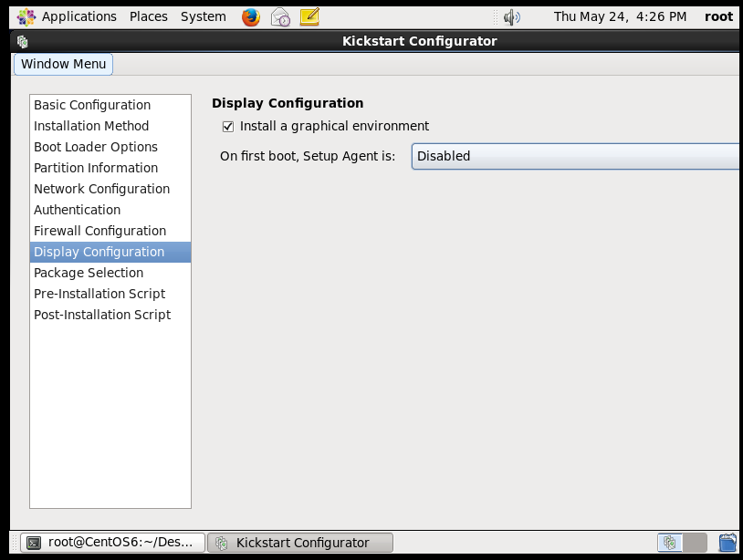Image resolution: width=743 pixels, height=560 pixels.
Task: Select highlighted Display Configuration item
Action: (110, 252)
